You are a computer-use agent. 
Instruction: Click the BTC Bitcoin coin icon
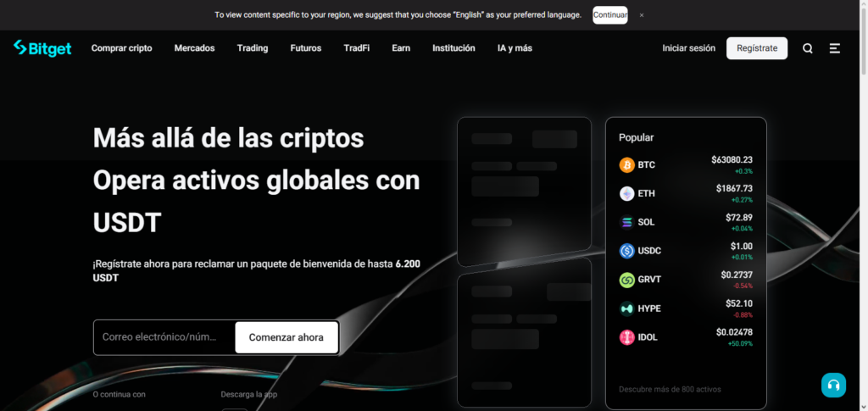tap(626, 165)
